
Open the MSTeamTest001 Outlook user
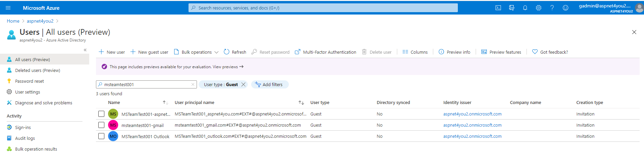tap(145, 136)
